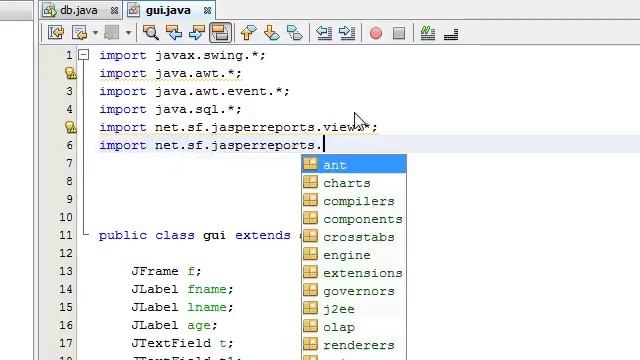Click the package icon beside 'engine'
The width and height of the screenshot is (640, 360).
click(x=310, y=253)
